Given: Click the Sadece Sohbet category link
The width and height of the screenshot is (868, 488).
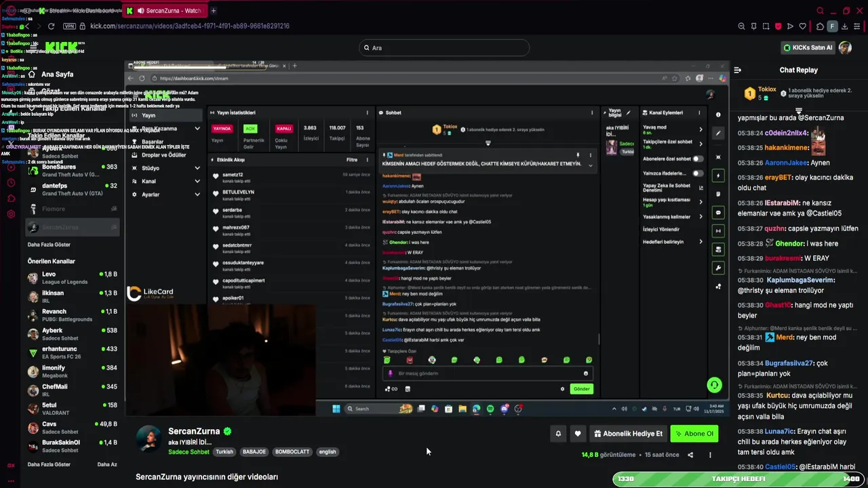Looking at the screenshot, I should coord(189,452).
